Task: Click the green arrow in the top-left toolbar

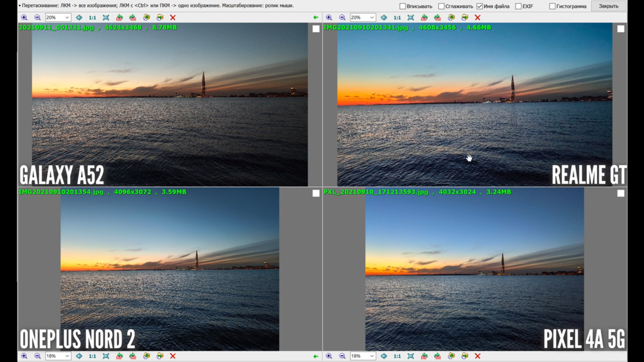Action: pos(315,17)
